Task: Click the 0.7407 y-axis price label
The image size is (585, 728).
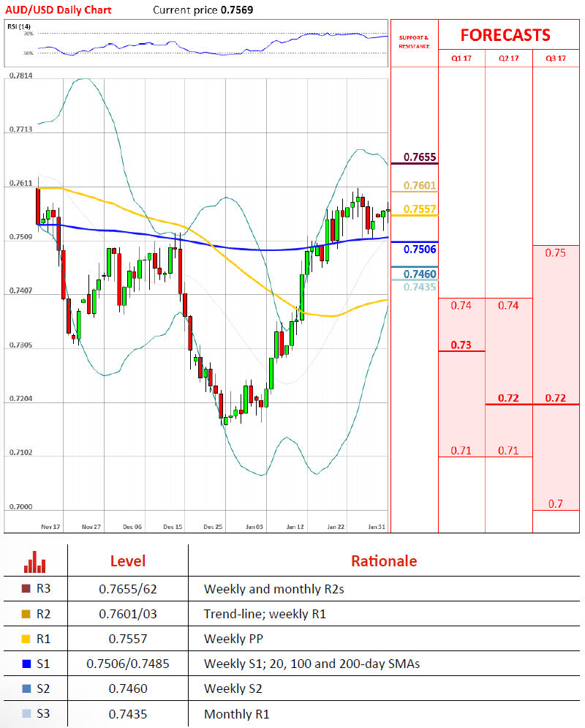Action: [x=21, y=290]
